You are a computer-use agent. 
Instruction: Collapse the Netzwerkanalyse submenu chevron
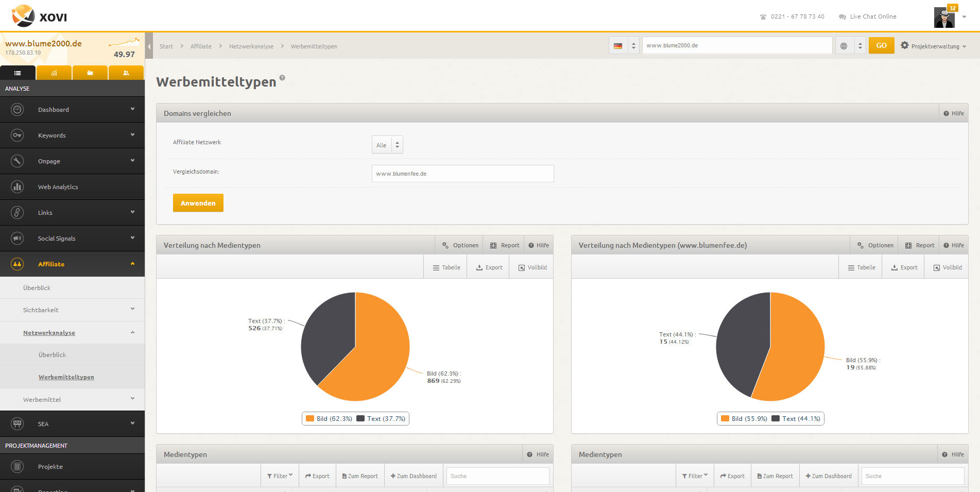coord(132,332)
